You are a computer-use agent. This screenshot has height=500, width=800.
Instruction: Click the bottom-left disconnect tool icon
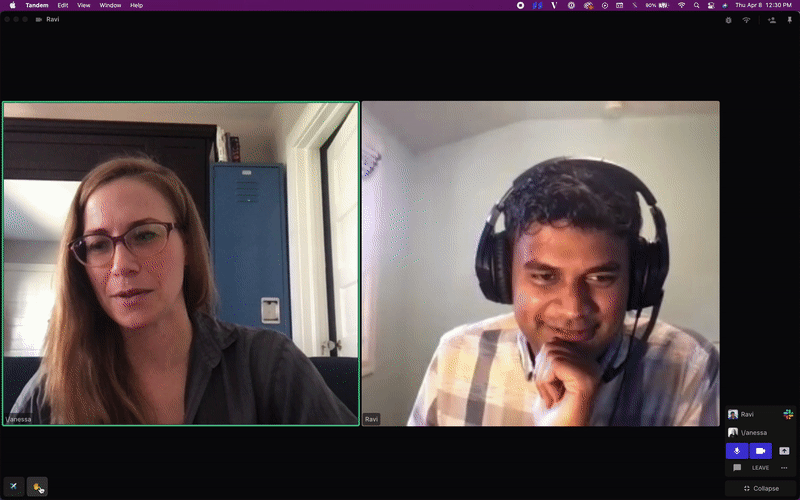13,486
